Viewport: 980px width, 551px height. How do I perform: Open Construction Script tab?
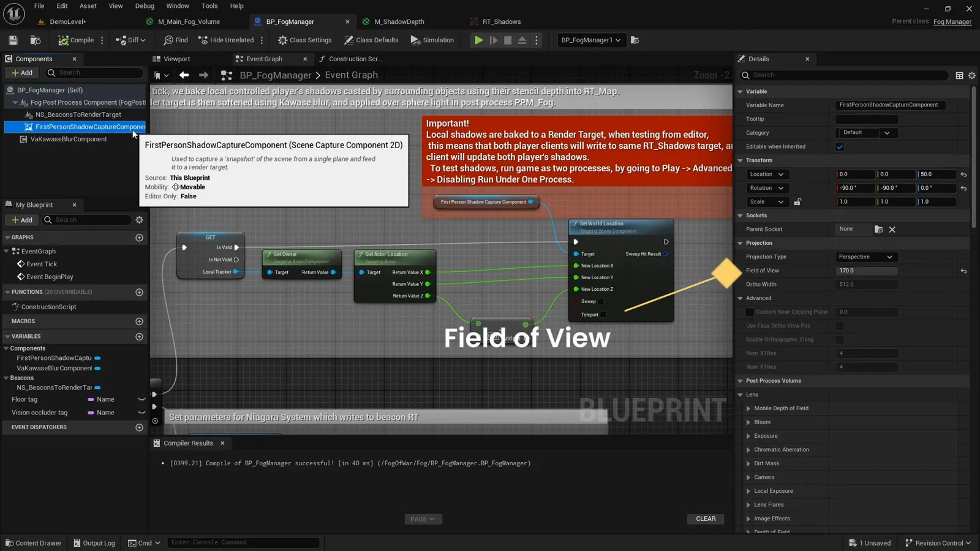point(355,59)
